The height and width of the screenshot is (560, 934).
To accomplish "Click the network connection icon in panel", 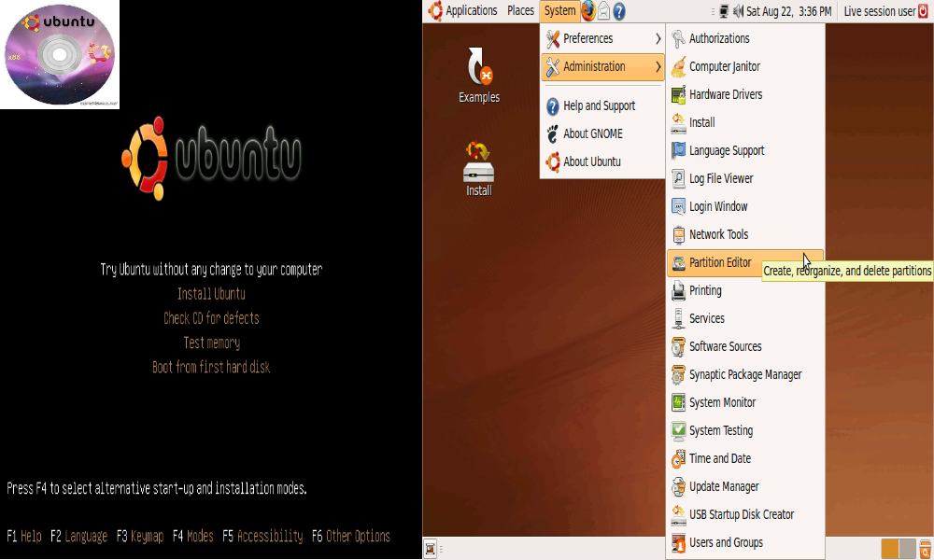I will (x=725, y=10).
